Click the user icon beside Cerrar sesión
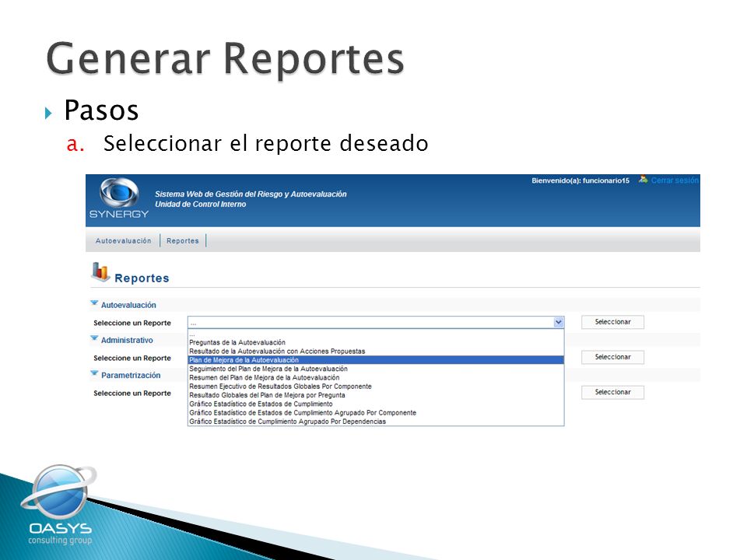This screenshot has height=560, width=747. tap(644, 180)
